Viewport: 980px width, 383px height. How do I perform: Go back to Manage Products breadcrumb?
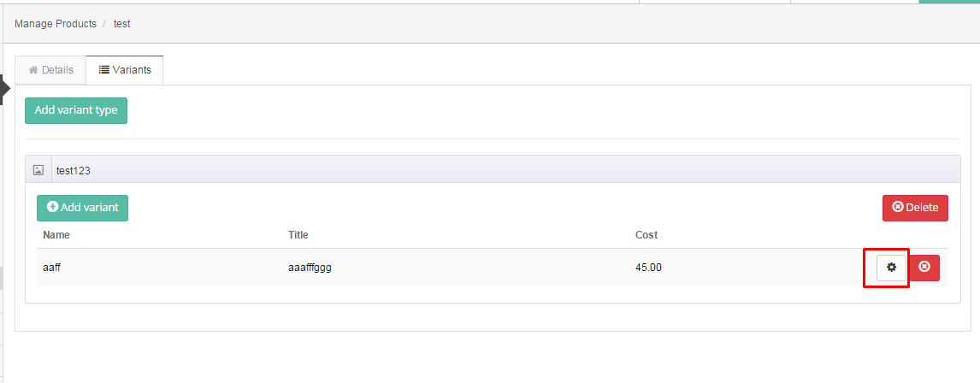point(56,24)
